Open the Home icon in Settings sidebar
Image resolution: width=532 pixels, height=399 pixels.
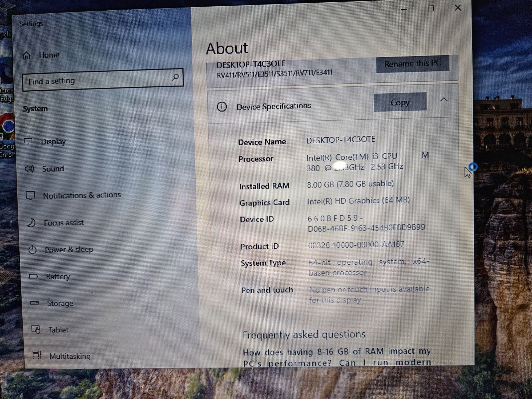[27, 56]
